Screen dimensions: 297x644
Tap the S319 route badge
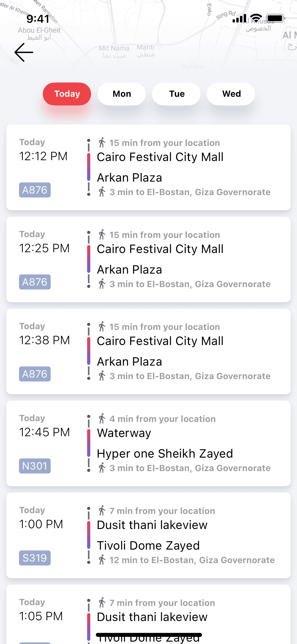(35, 558)
